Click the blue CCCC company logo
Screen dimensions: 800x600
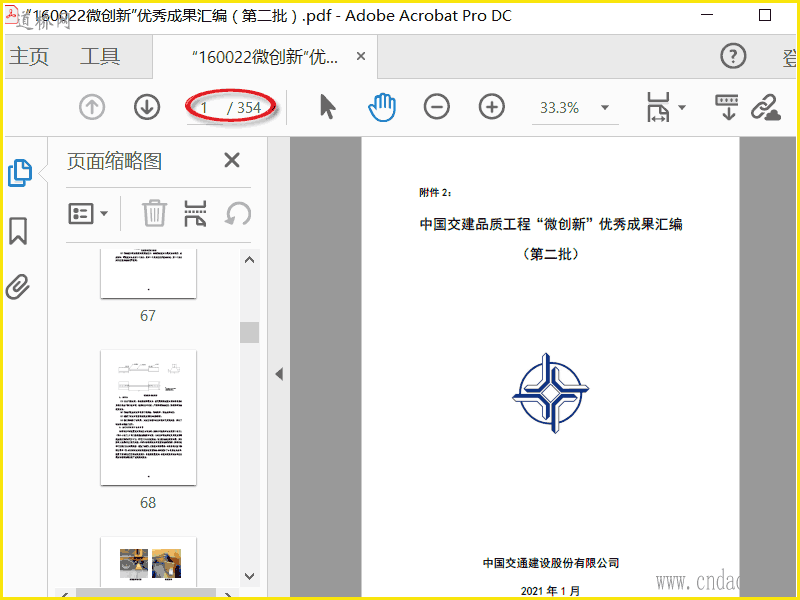551,393
